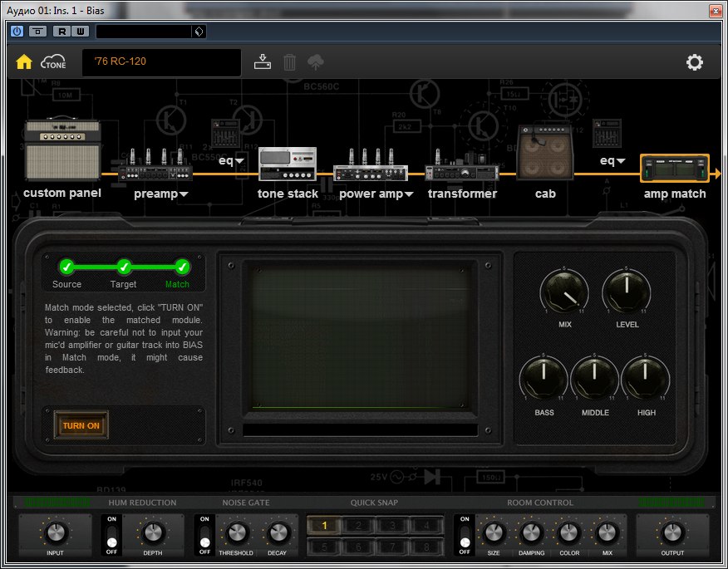This screenshot has height=569, width=728.
Task: Select the Target step in match mode
Action: [x=124, y=267]
